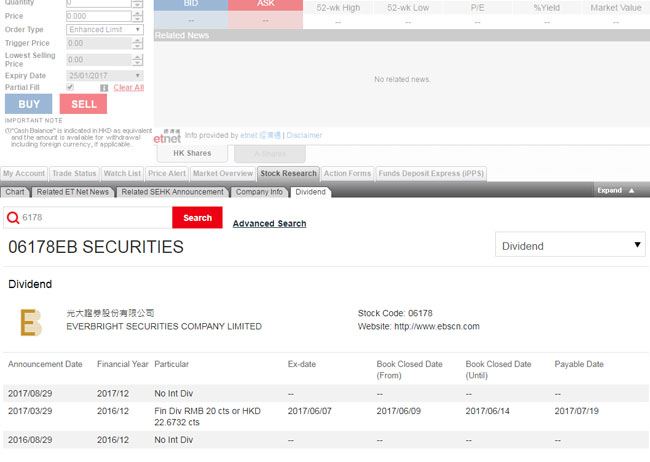Open the Action Forms tab
The width and height of the screenshot is (650, 462).
pos(347,173)
